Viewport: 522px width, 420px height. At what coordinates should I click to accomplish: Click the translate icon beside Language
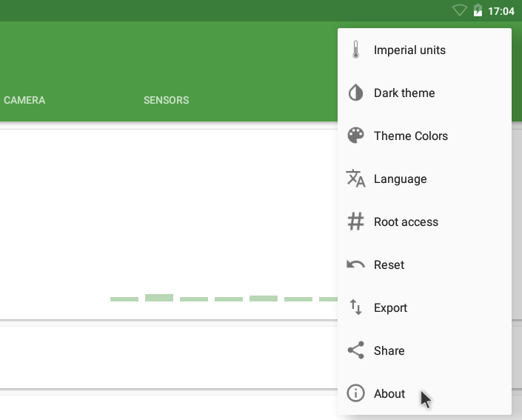tap(355, 179)
